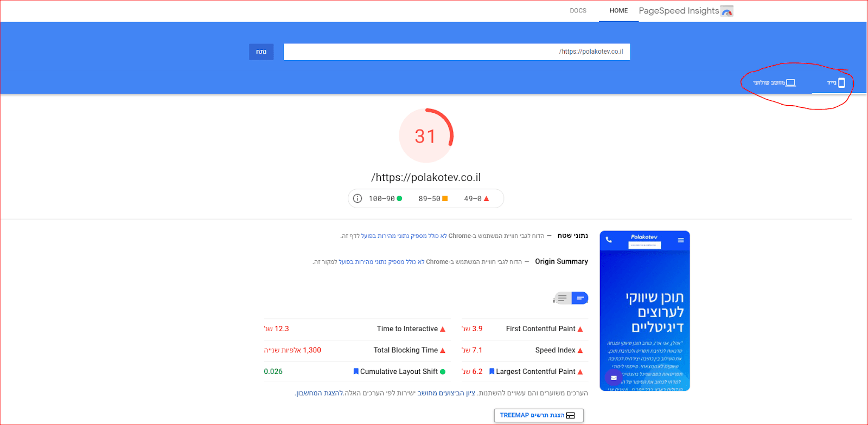The width and height of the screenshot is (868, 425).
Task: Open the להצגת המחשבון calculator link
Action: (320, 393)
